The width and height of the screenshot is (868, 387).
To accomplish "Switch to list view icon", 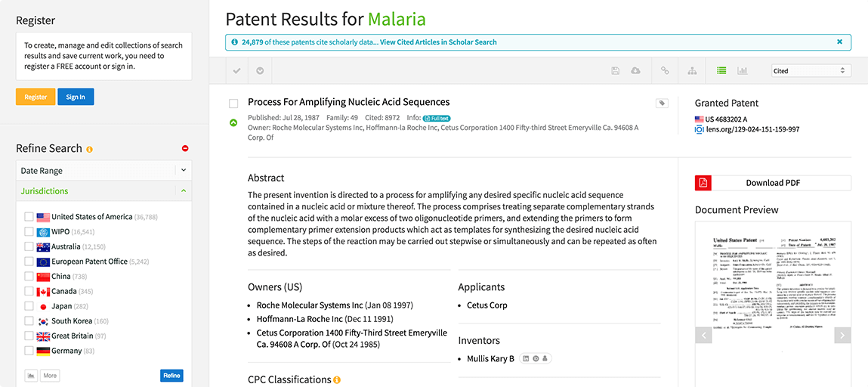I will [x=721, y=71].
